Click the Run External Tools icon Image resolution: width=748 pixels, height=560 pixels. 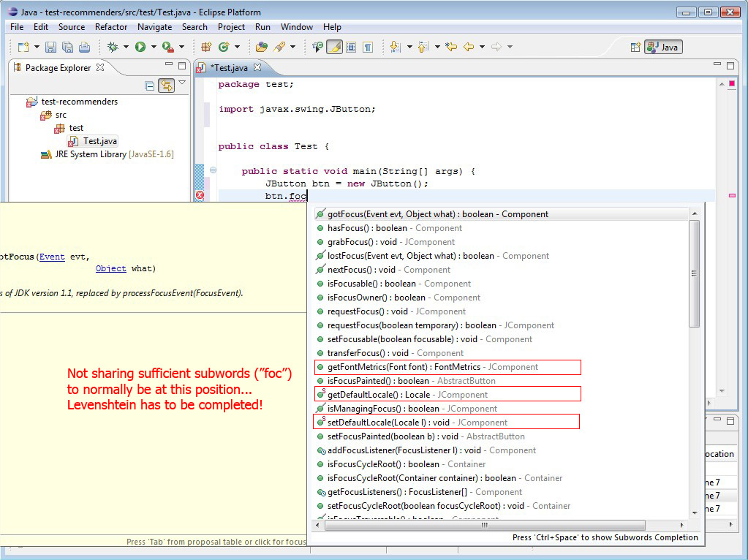tap(167, 47)
